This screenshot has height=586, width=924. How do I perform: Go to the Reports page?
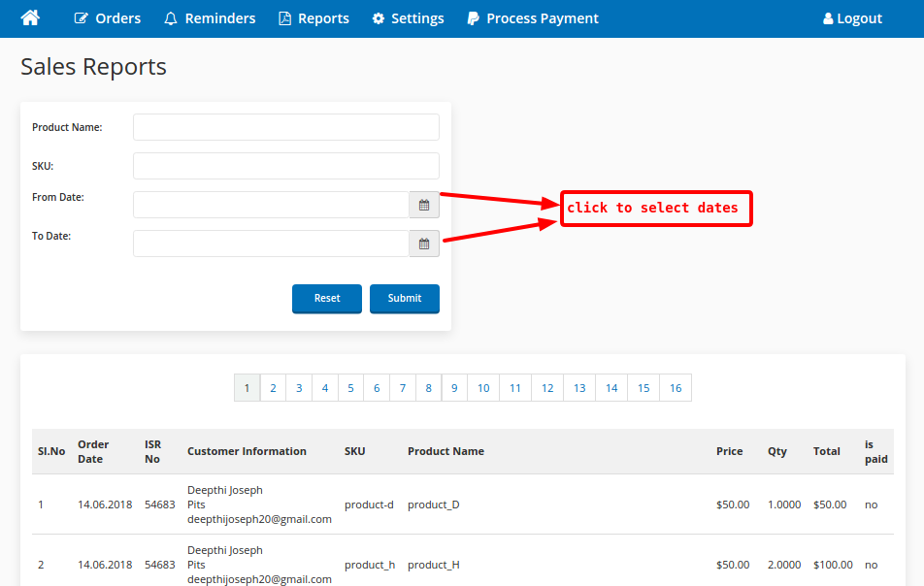313,18
